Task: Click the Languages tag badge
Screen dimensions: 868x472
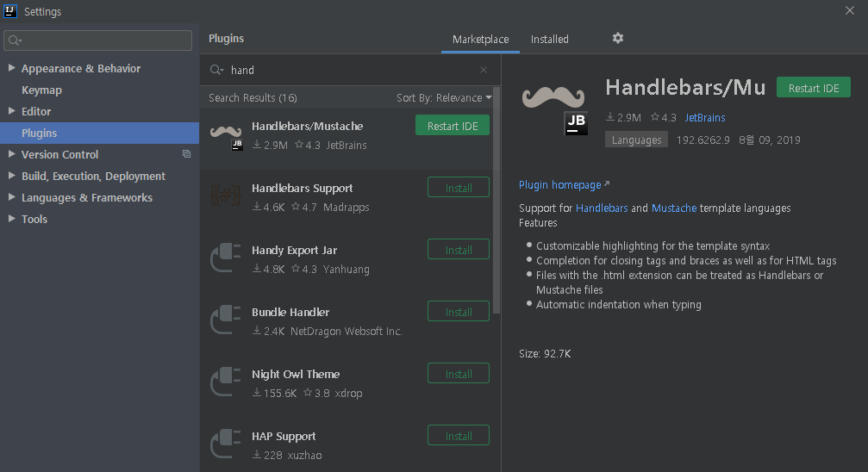Action: tap(636, 140)
